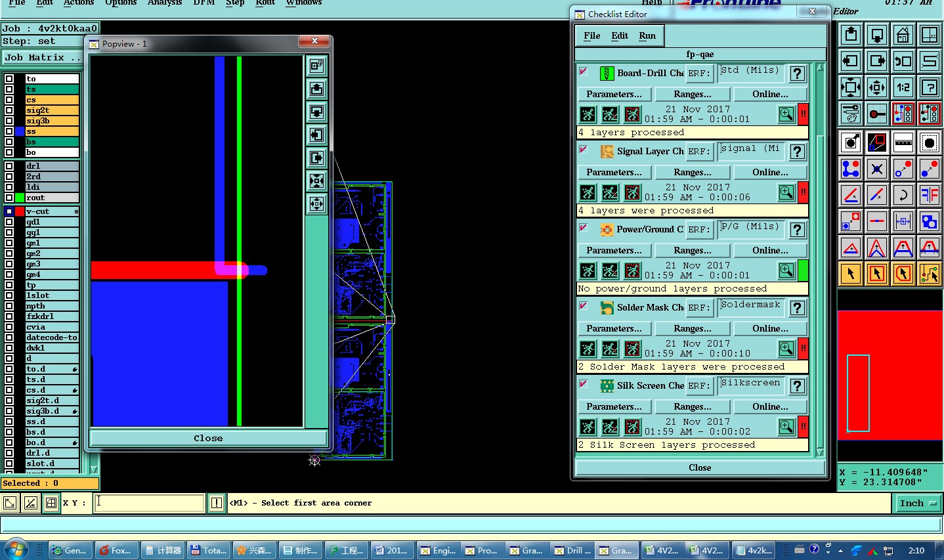
Task: Open the wrench and palette display options icon
Action: [x=851, y=114]
